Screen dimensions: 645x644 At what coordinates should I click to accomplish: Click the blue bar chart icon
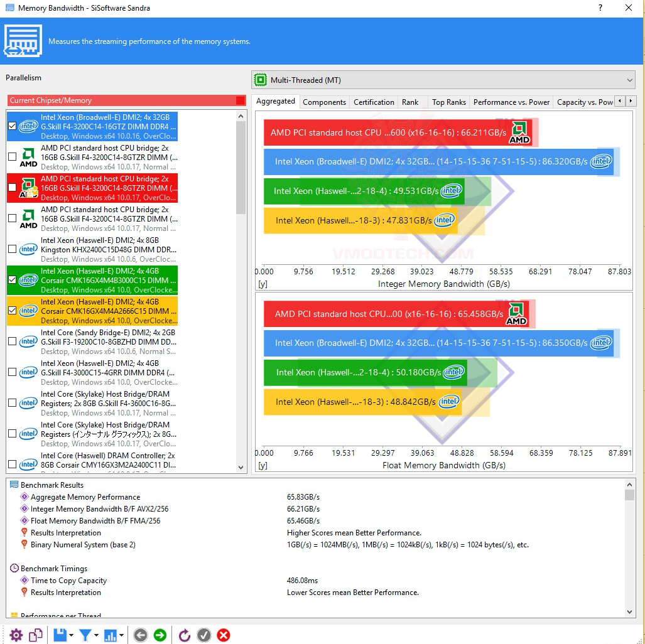111,635
